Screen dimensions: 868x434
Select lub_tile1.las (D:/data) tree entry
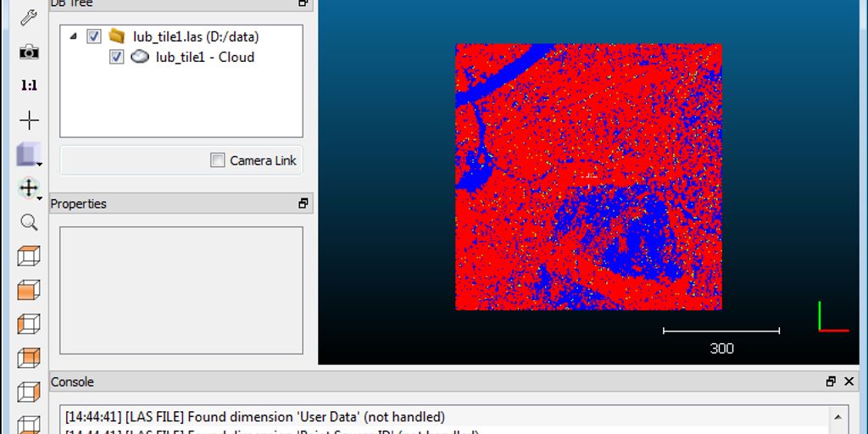coord(196,36)
